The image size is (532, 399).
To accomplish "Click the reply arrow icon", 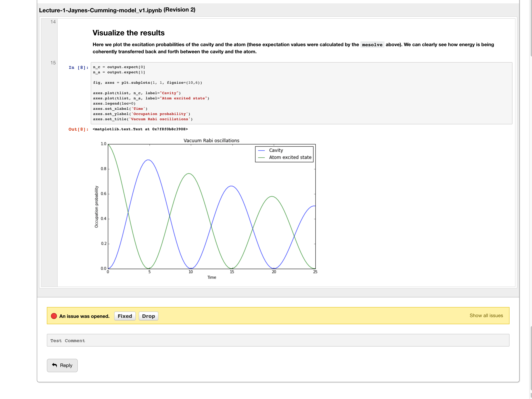I will [x=55, y=365].
